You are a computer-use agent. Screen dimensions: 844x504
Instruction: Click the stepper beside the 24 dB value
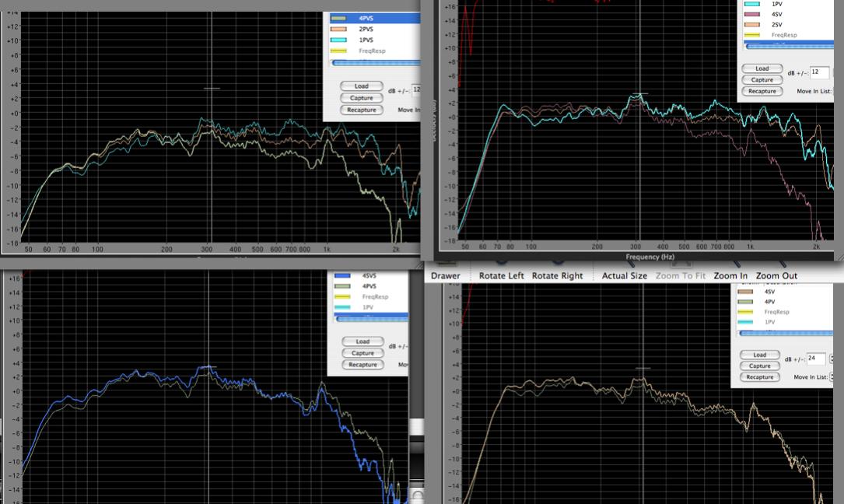831,359
